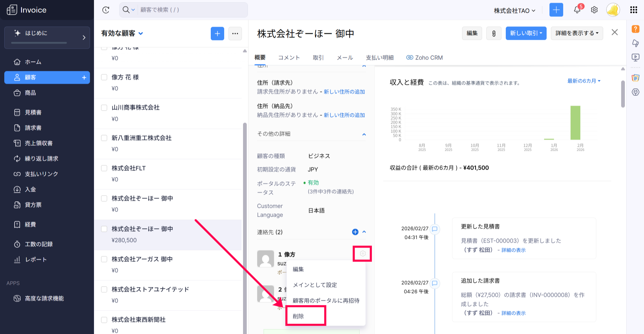Open the apps grid launcher icon
This screenshot has height=334, width=644.
[x=634, y=10]
